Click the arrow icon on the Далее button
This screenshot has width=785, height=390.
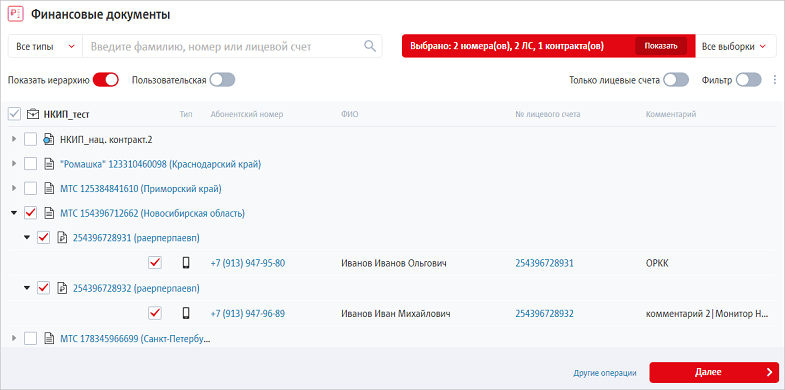click(x=769, y=372)
